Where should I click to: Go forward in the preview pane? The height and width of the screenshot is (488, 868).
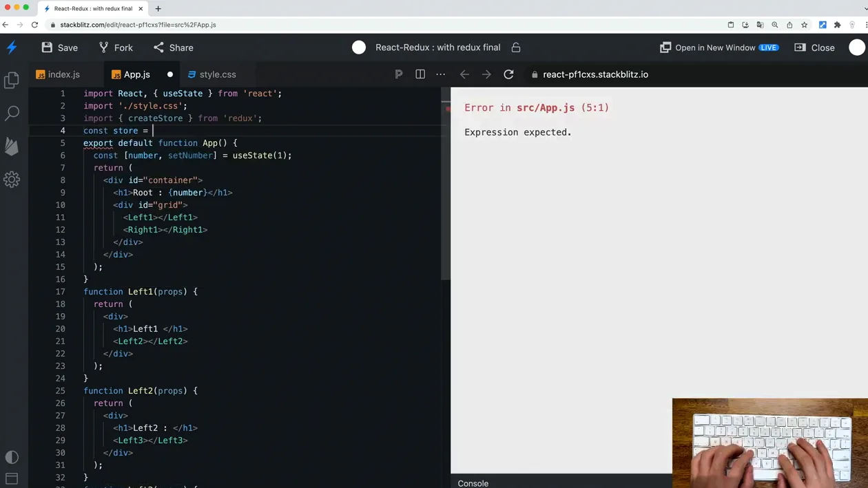[x=486, y=74]
